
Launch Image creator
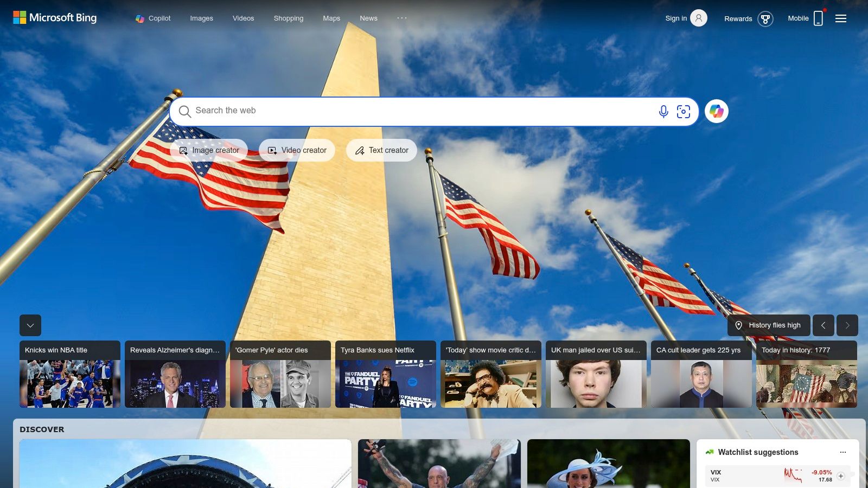pyautogui.click(x=209, y=150)
